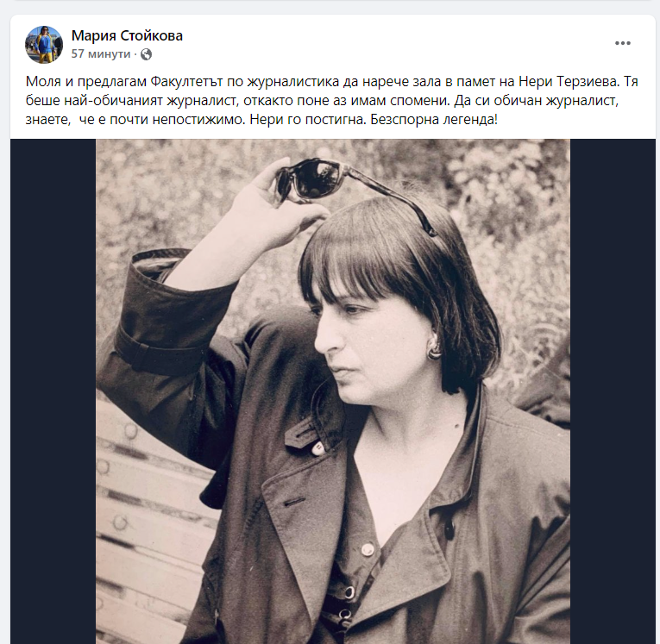Click the globe public audience icon
The image size is (660, 644).
pos(146,54)
